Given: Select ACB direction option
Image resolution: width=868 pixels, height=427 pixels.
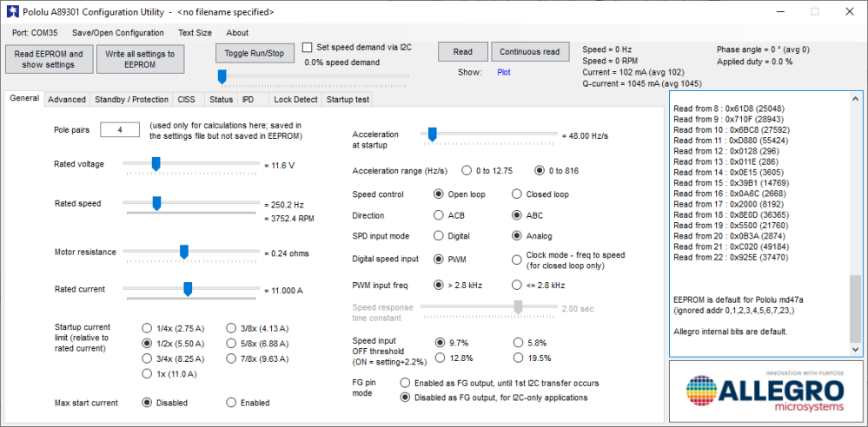Looking at the screenshot, I should pyautogui.click(x=439, y=215).
